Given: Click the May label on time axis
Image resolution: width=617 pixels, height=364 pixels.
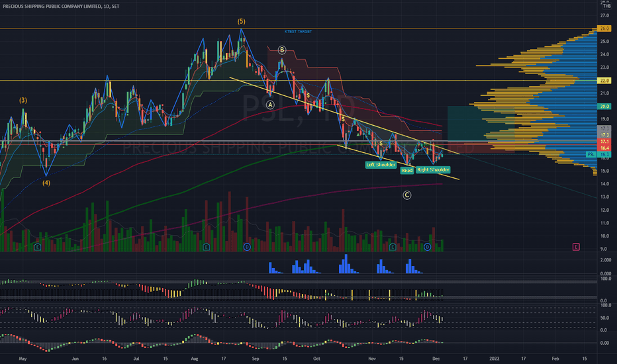Looking at the screenshot, I should coord(23,359).
